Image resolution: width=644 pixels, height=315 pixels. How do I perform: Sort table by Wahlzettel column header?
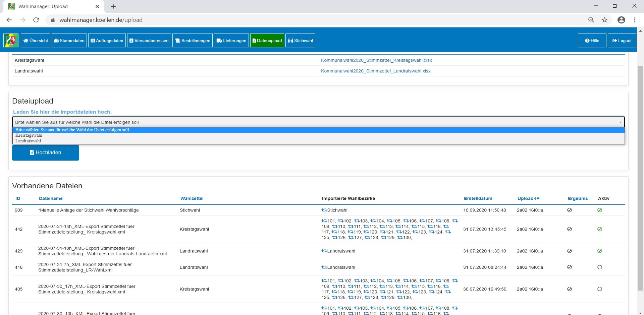point(192,198)
